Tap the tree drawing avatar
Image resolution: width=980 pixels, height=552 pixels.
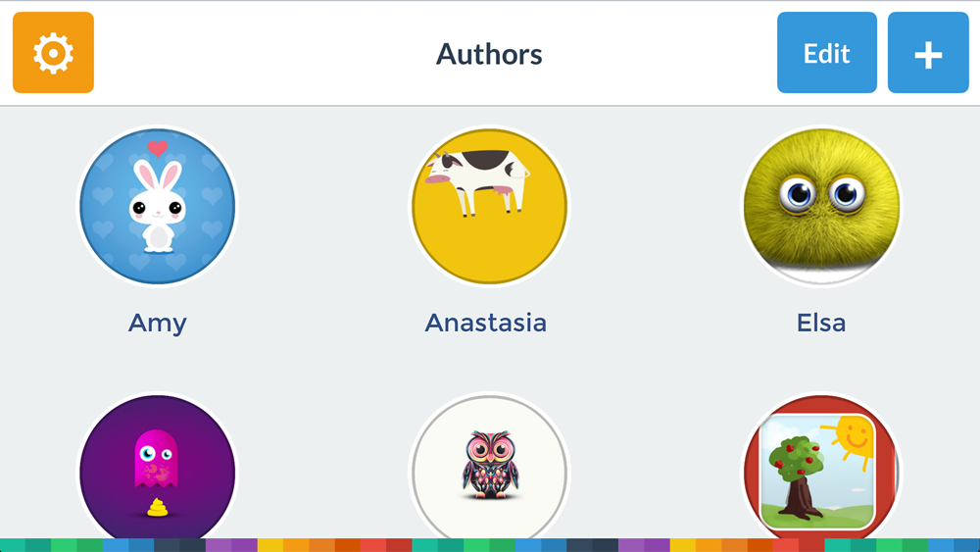pos(821,469)
